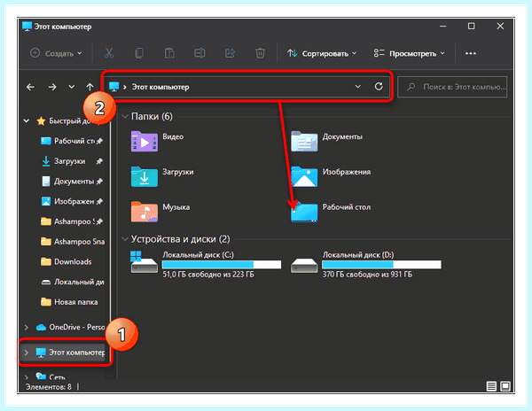This screenshot has width=532, height=411.
Task: Click Этот компьютер in address bar
Action: [x=160, y=87]
